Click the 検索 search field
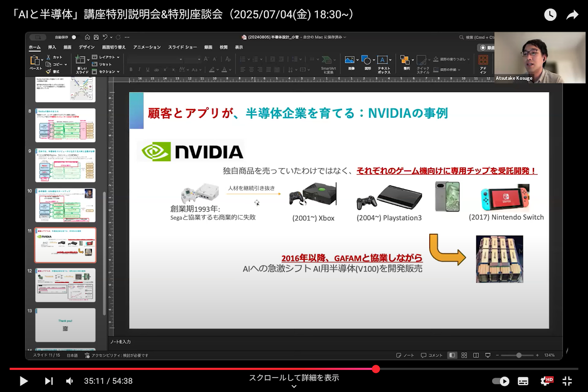 tap(476, 37)
